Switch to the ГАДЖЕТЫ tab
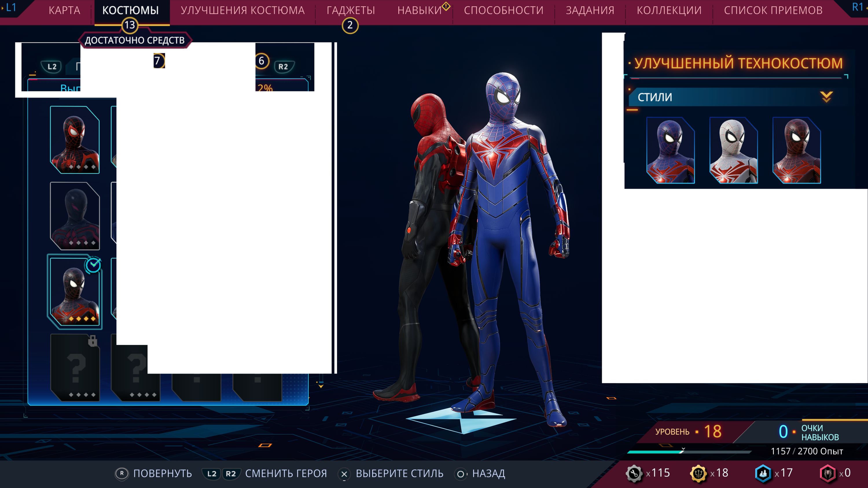This screenshot has height=488, width=868. [x=350, y=10]
